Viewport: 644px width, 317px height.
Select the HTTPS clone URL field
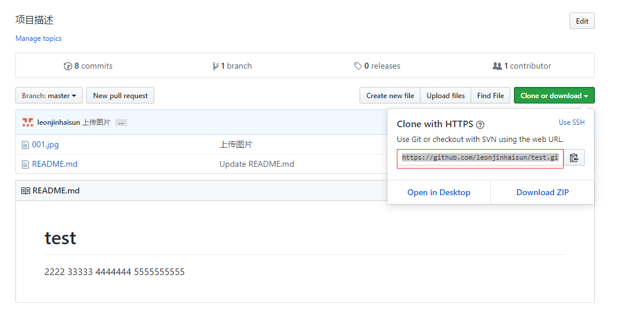tap(480, 158)
